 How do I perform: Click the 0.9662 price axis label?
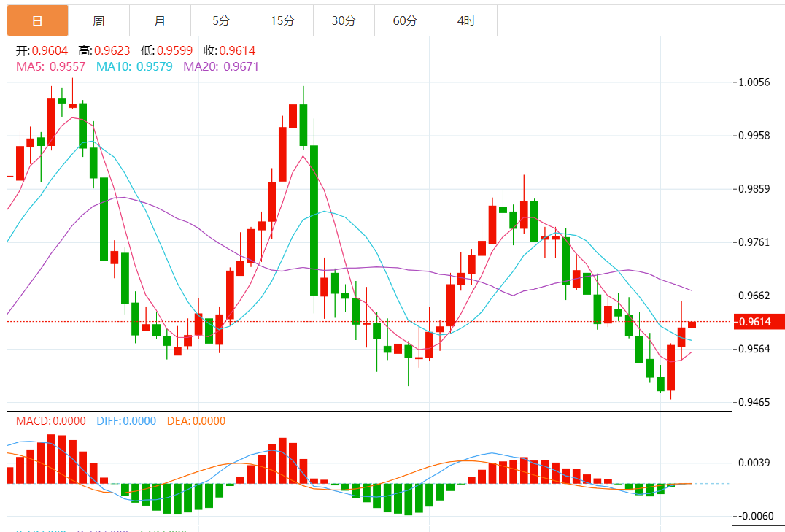pos(754,296)
